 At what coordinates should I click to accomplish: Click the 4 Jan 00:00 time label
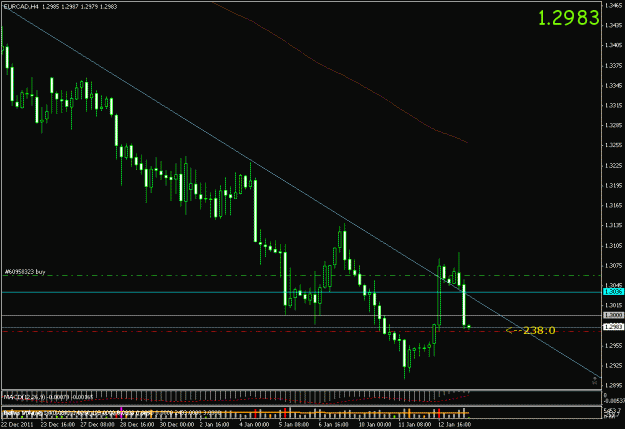pyautogui.click(x=254, y=425)
